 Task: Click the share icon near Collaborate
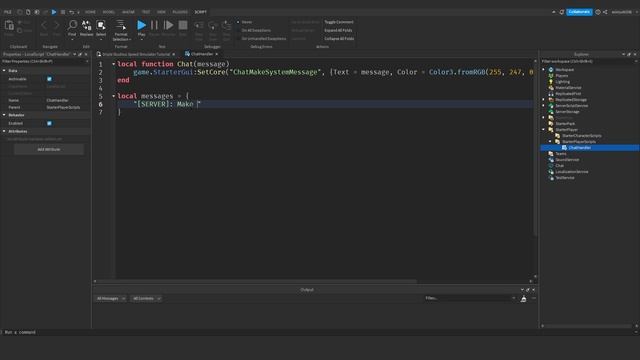coord(605,12)
